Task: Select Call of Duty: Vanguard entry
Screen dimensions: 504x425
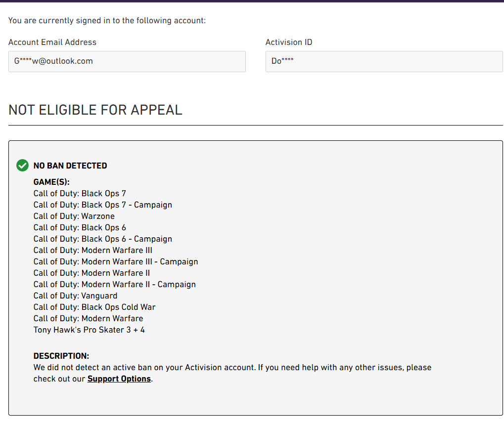Action: (75, 296)
